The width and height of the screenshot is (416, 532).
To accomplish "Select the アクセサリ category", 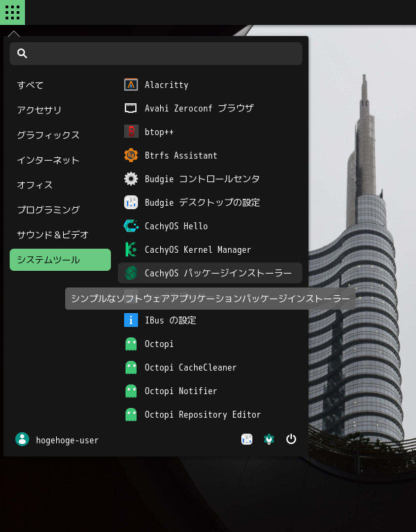I will click(60, 110).
